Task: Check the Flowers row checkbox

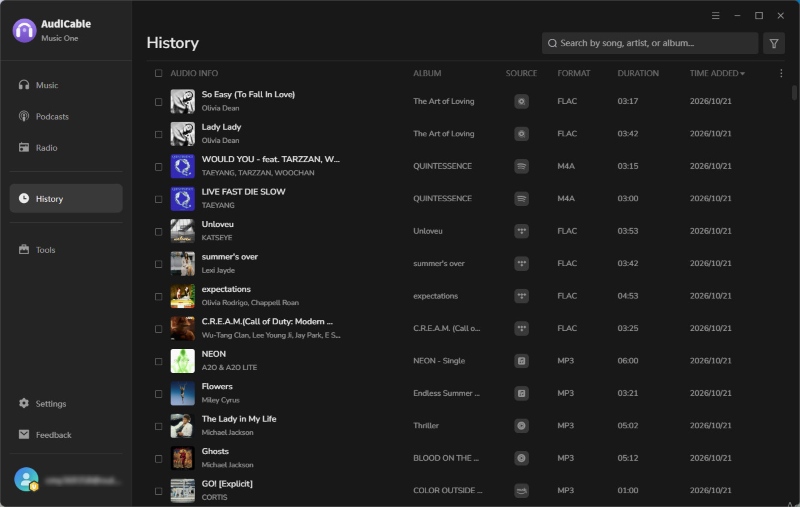Action: (x=159, y=394)
